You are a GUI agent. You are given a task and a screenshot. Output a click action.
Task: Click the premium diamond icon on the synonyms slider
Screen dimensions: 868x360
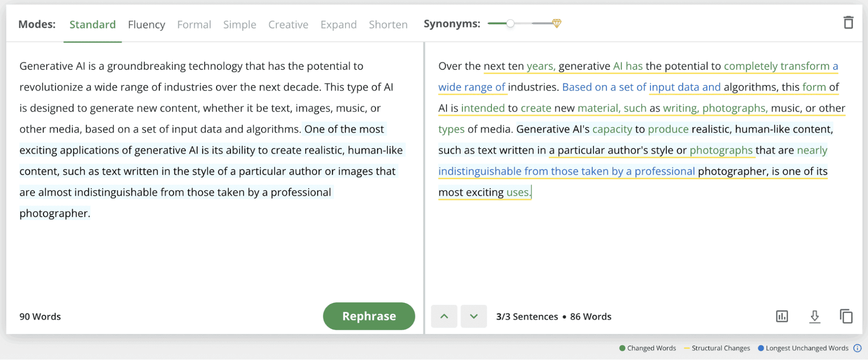tap(557, 23)
